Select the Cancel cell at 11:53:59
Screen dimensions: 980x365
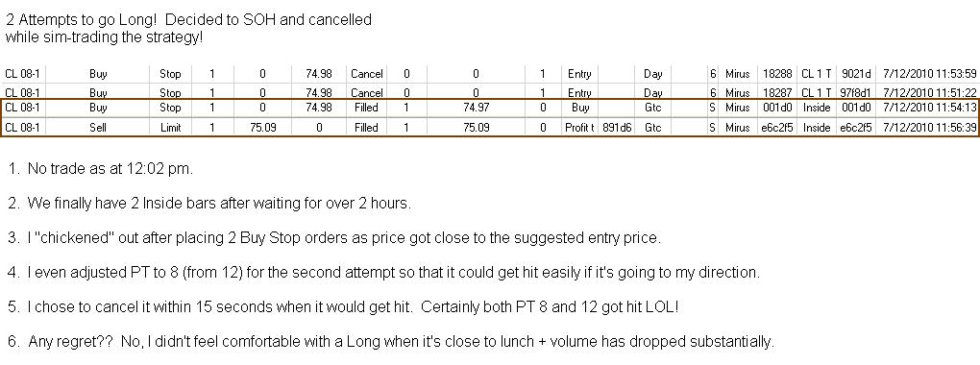click(366, 74)
